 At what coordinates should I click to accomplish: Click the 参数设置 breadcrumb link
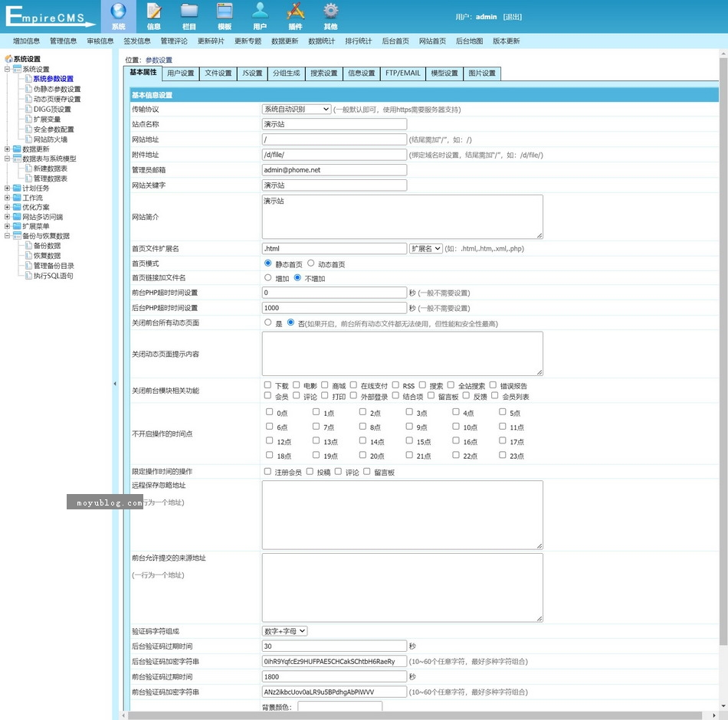click(x=159, y=60)
